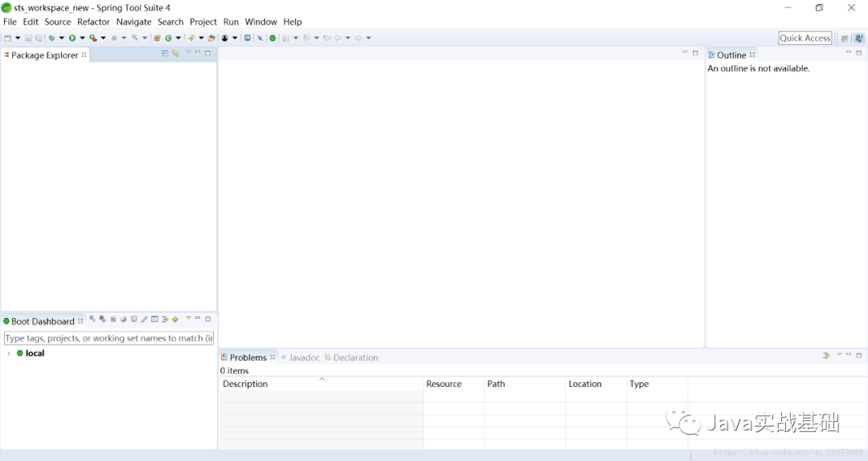Open the Debug configurations dropdown arrow
Viewport: 868px width, 461px height.
pos(61,39)
